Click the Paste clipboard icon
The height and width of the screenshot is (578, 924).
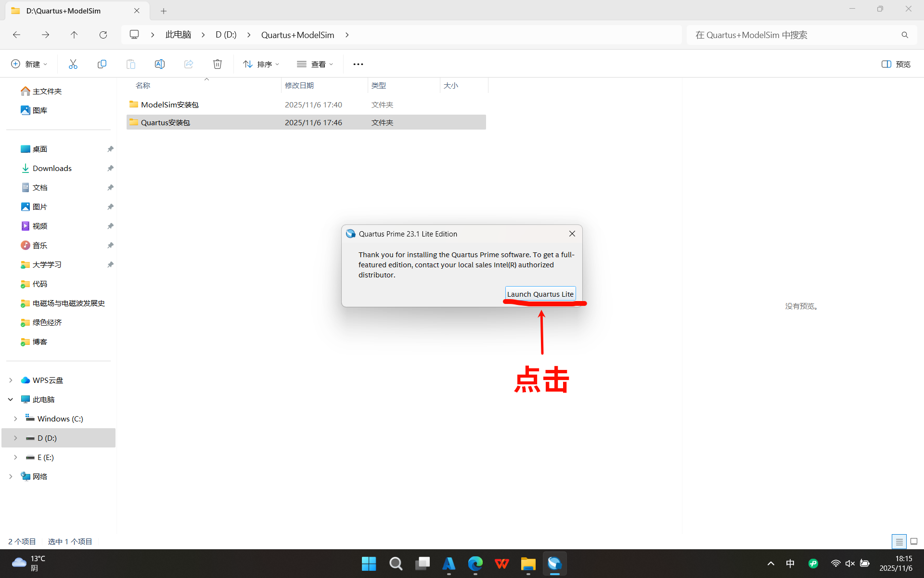point(131,64)
